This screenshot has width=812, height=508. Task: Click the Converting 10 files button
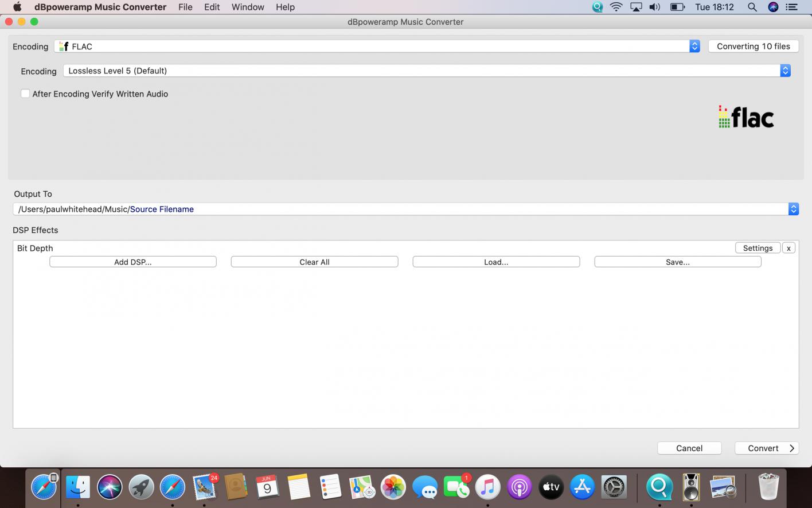point(753,46)
